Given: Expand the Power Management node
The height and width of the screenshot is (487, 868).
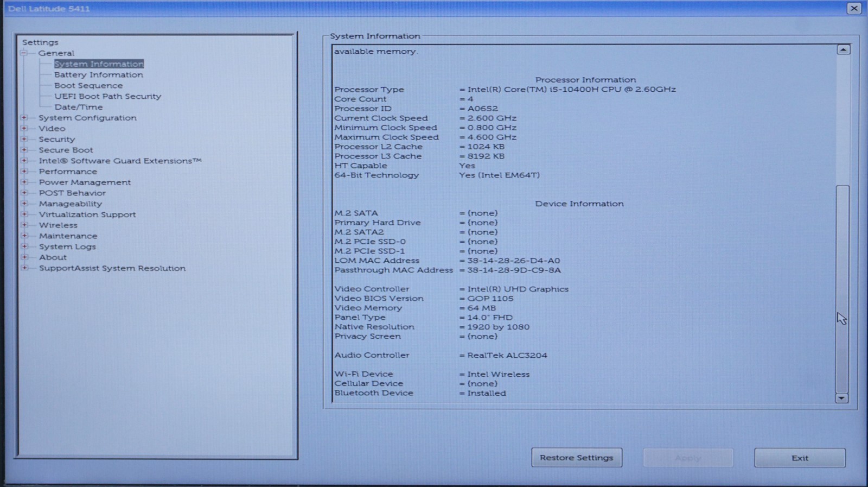Looking at the screenshot, I should (x=24, y=182).
